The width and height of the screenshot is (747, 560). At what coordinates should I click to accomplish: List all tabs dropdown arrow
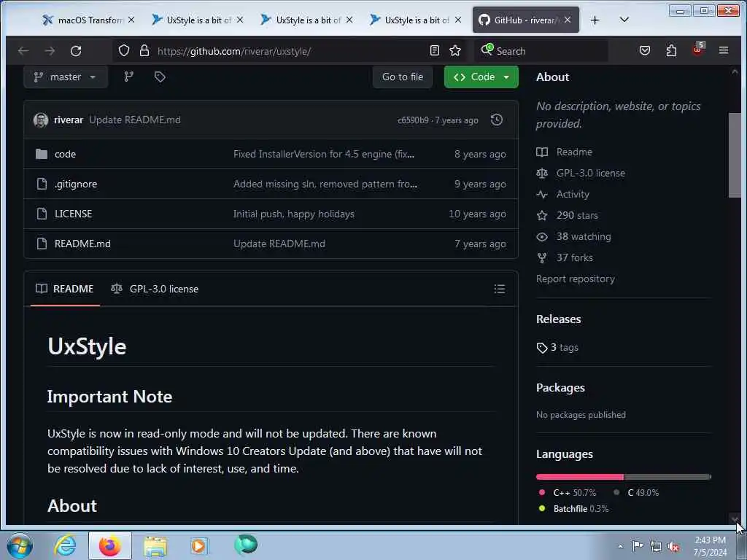pos(624,20)
